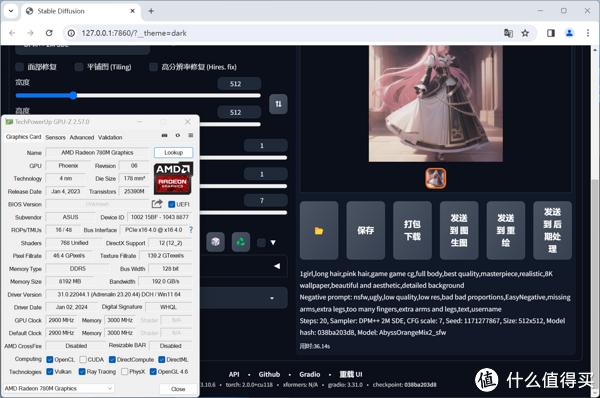600x398 pixels.
Task: Switch to the Sensors tab
Action: click(x=55, y=137)
